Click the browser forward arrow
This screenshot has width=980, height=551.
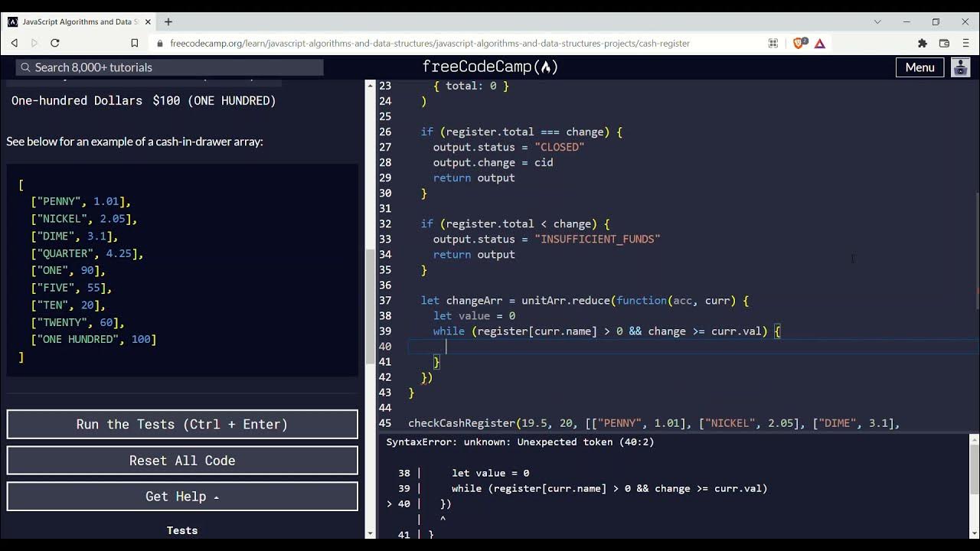(34, 43)
